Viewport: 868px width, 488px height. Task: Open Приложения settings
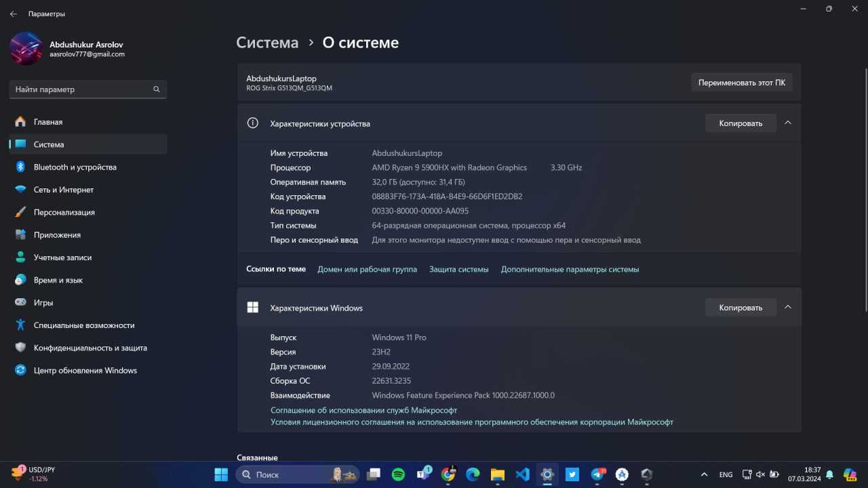click(88, 235)
